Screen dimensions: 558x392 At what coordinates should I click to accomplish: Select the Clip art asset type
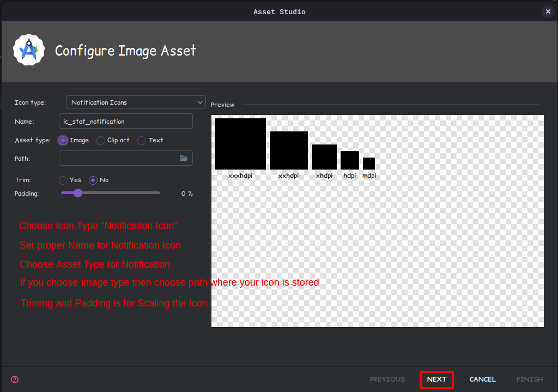[x=101, y=141]
